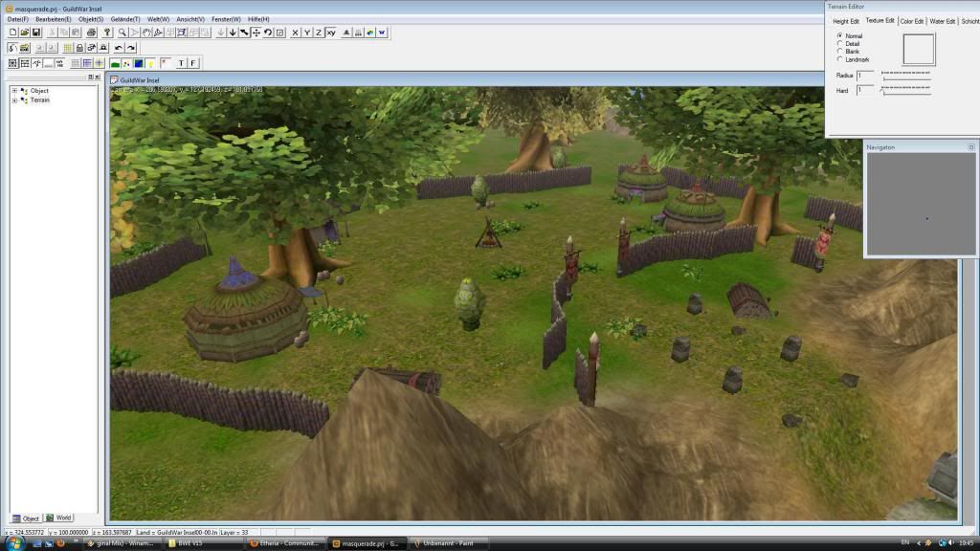Click the blue water square icon
The image size is (980, 551).
click(139, 63)
